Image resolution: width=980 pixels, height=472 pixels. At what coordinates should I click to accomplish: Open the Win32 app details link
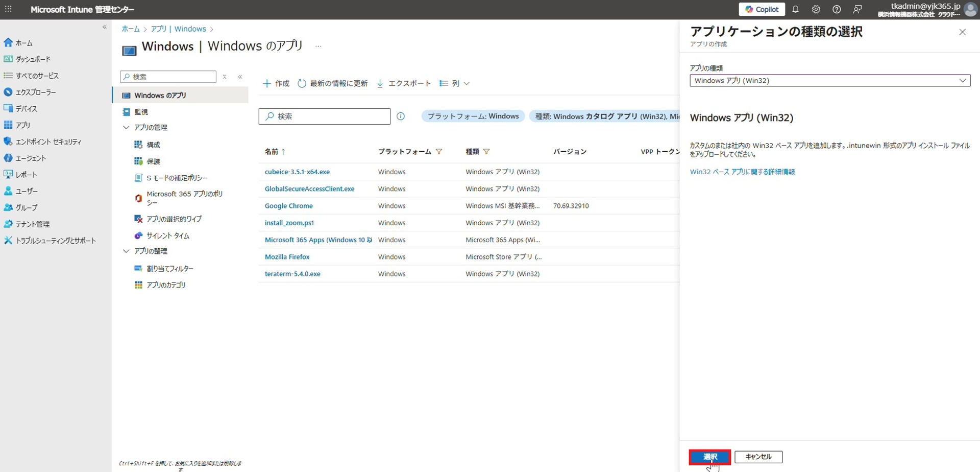pos(742,172)
